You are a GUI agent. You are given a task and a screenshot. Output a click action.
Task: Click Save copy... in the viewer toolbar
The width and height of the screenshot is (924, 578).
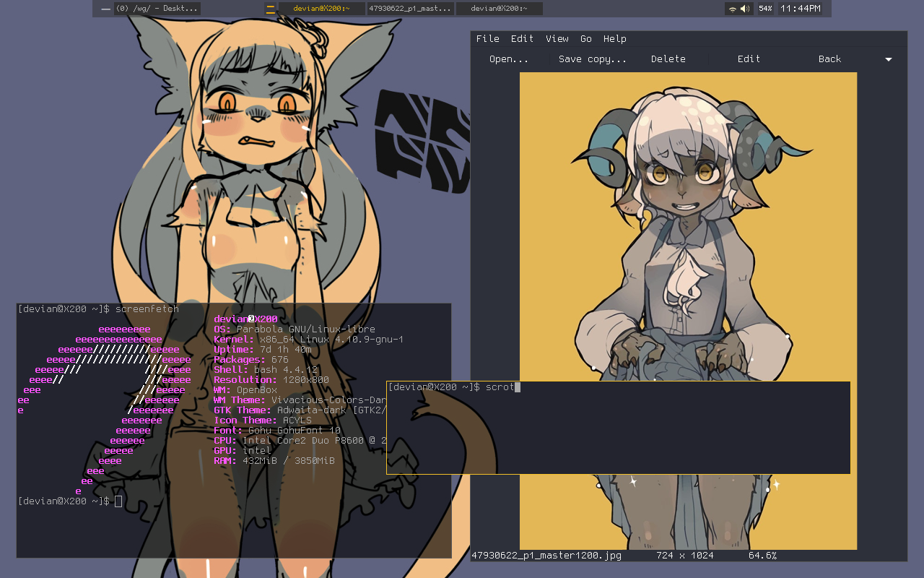[593, 59]
